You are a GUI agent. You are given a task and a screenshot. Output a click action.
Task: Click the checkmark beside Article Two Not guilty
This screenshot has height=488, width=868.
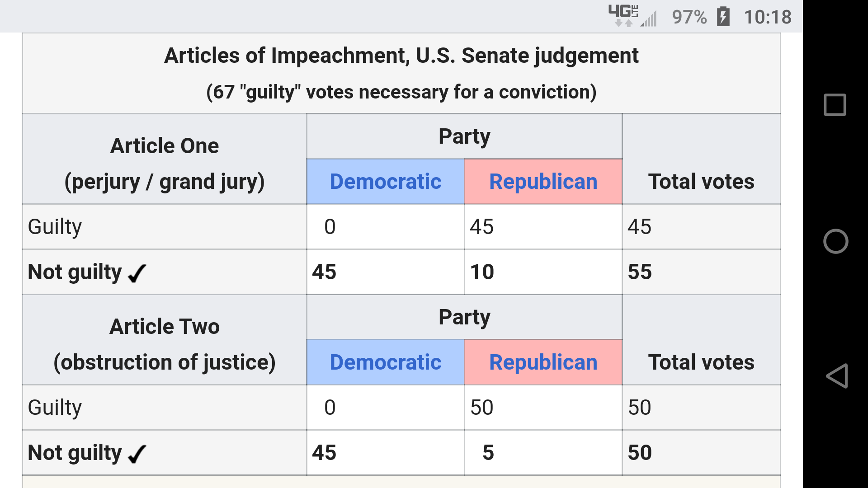tap(137, 454)
